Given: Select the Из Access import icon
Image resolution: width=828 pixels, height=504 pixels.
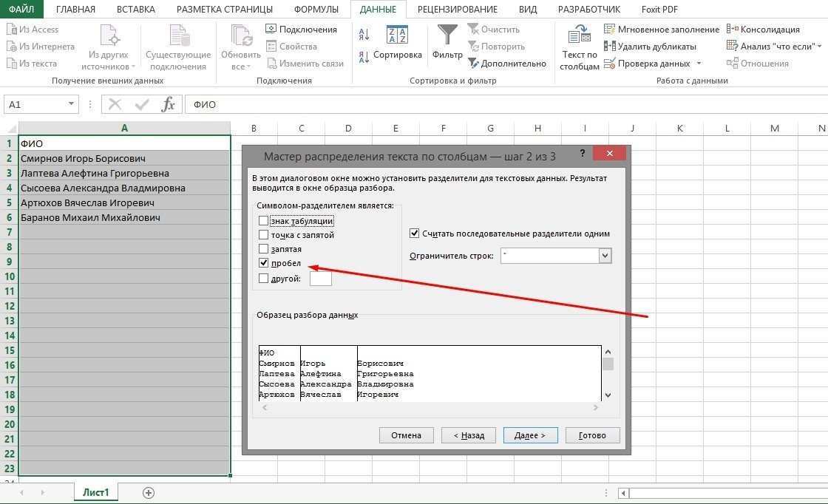Looking at the screenshot, I should tap(11, 29).
